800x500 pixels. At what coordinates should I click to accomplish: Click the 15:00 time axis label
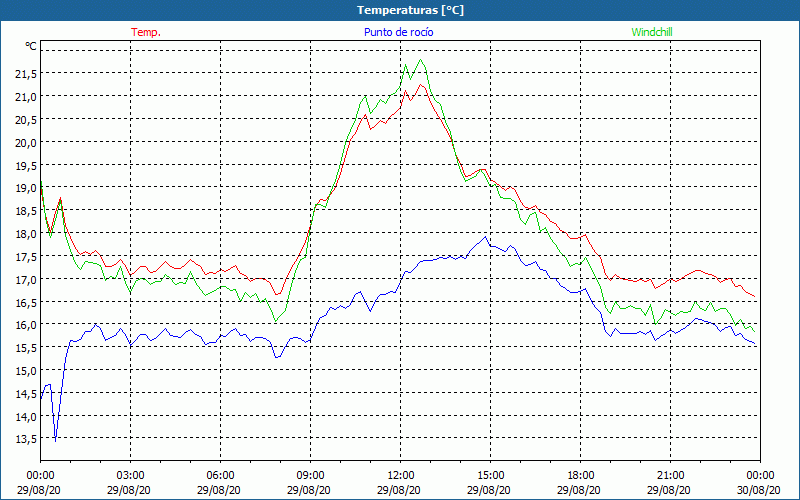490,476
